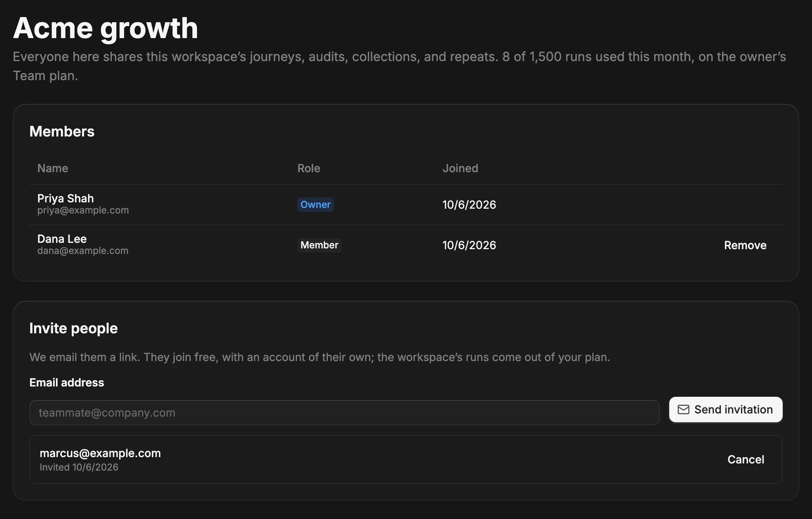812x519 pixels.
Task: Select the name Dana Lee in members table
Action: click(x=62, y=239)
